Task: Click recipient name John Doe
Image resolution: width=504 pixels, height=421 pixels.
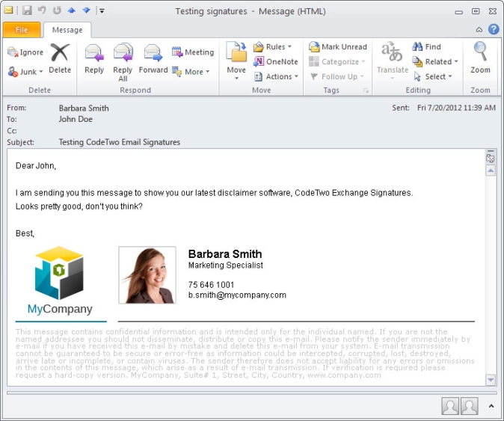Action: pyautogui.click(x=76, y=119)
